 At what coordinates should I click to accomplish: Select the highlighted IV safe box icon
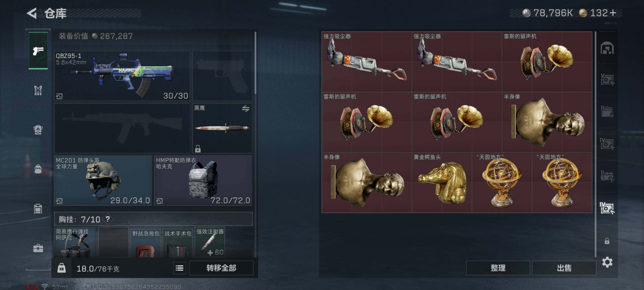click(607, 208)
